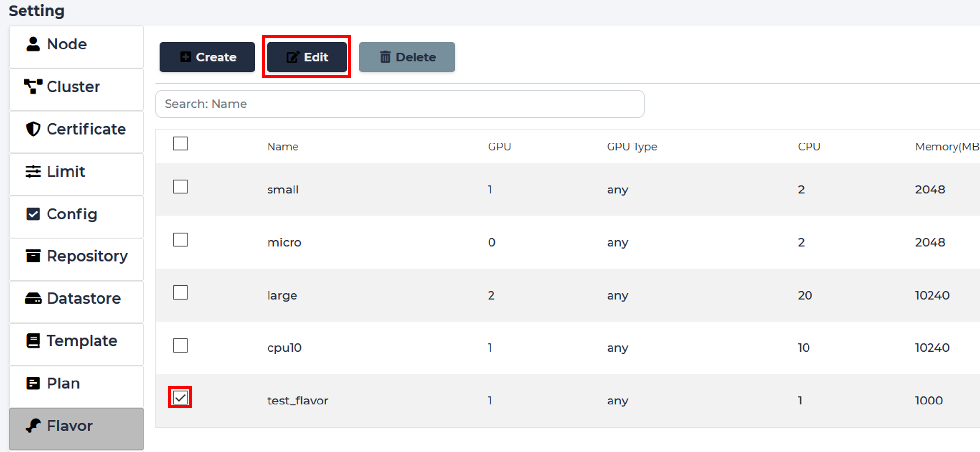Click the Delete button
The width and height of the screenshot is (980, 452).
(x=407, y=57)
